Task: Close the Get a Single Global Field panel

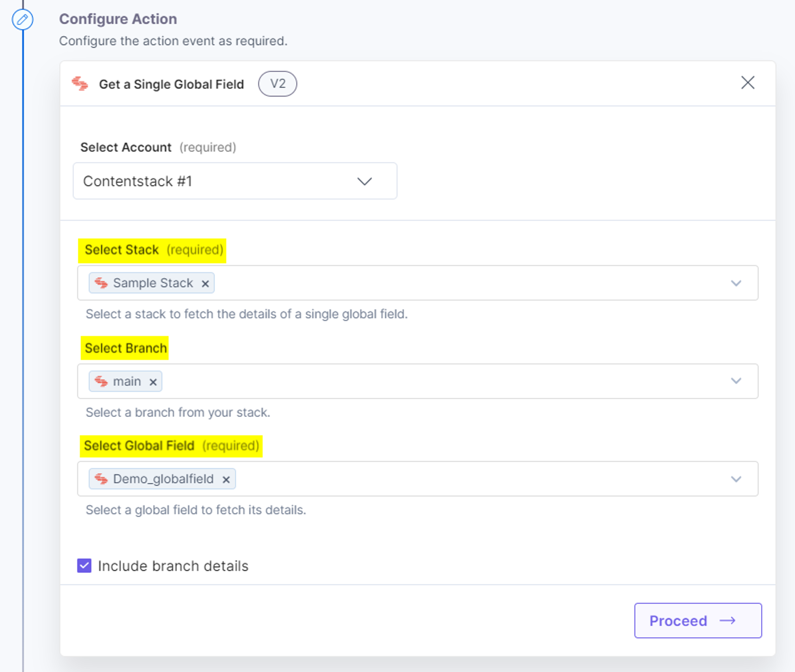Action: (747, 82)
